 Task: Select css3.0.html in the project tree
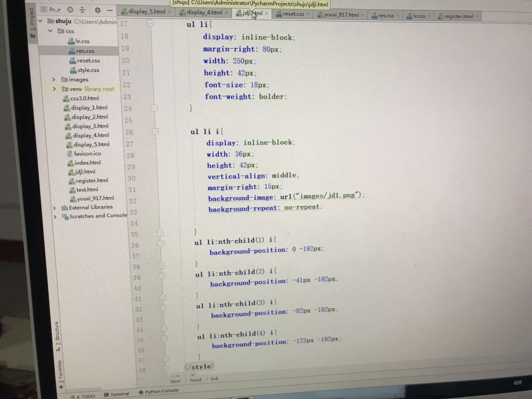[x=85, y=99]
